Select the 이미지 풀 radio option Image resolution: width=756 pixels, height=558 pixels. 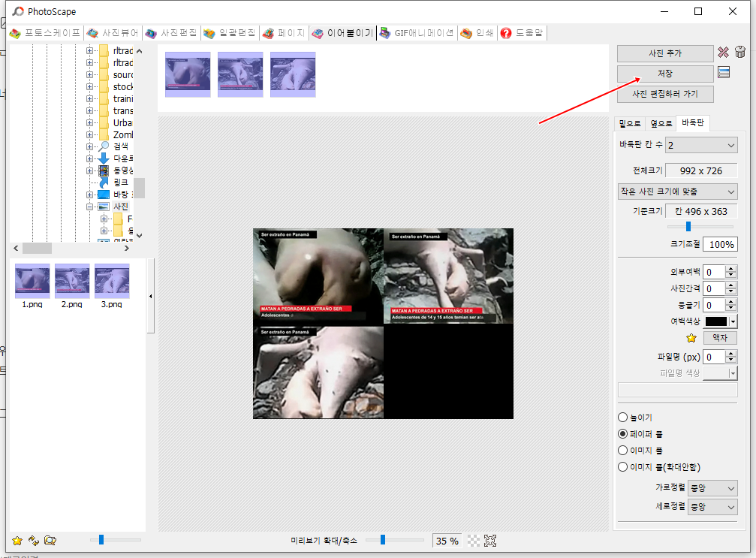pos(640,451)
